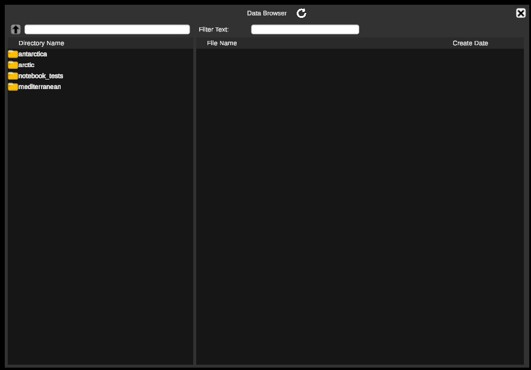Sort by Create Date column header

470,43
